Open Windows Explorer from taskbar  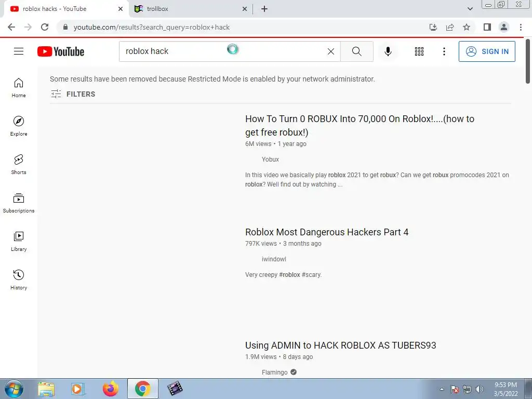[x=46, y=389]
